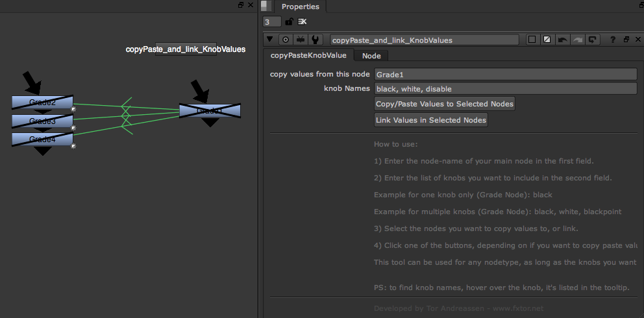The image size is (644, 318).
Task: Toggle the Properties panel lock icon
Action: (289, 21)
